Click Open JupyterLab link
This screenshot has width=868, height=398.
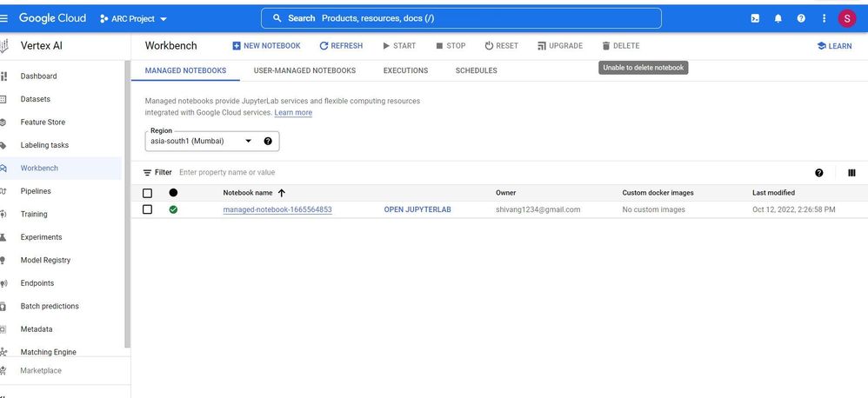tap(417, 209)
